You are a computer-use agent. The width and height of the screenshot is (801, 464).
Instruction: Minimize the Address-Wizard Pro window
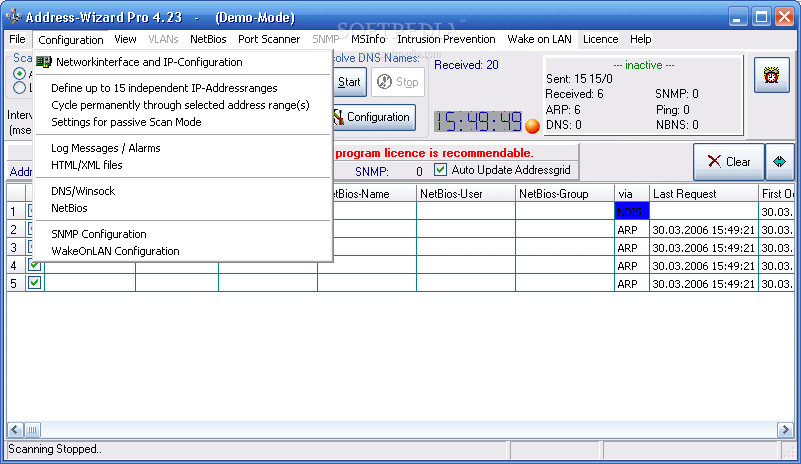coord(737,17)
